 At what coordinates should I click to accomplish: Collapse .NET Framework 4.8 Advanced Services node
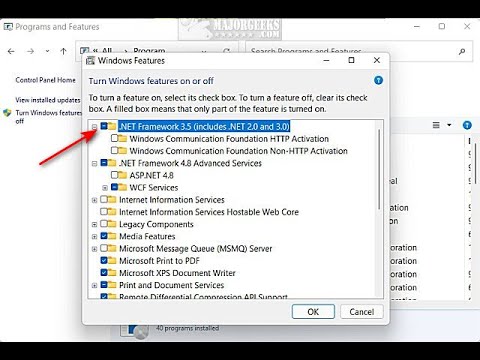click(95, 163)
